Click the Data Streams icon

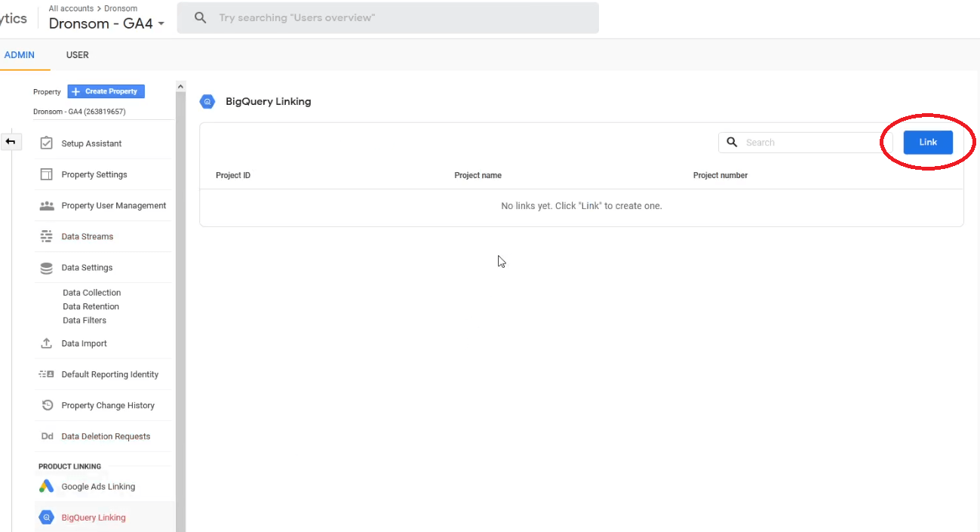pyautogui.click(x=47, y=236)
